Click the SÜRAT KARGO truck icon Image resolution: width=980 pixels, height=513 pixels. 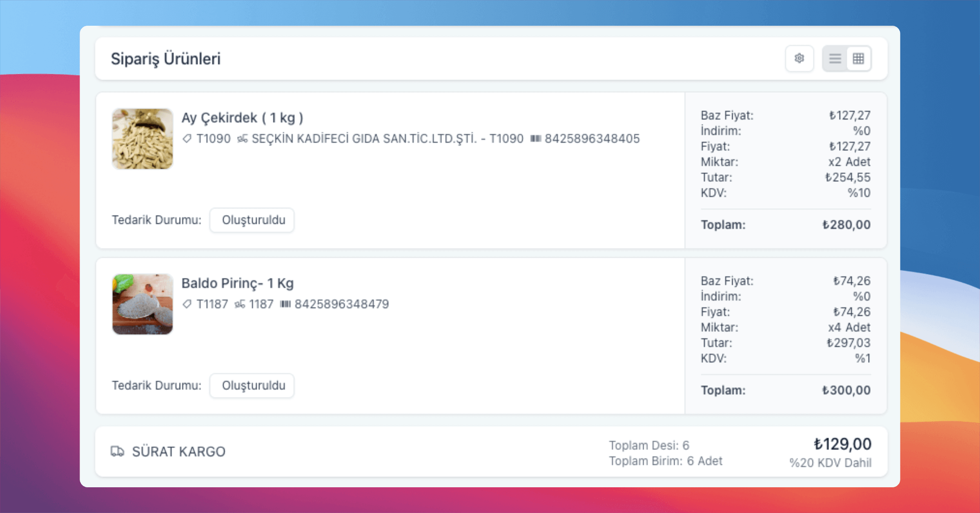coord(117,451)
